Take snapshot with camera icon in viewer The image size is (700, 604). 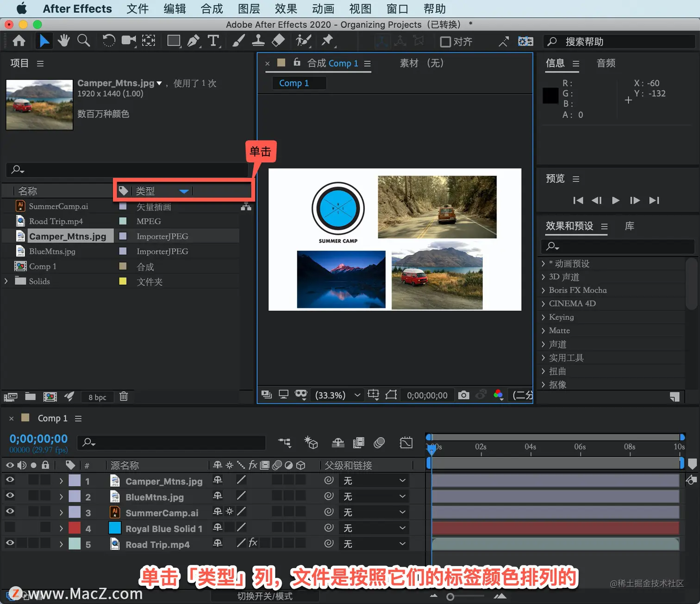[x=463, y=395]
